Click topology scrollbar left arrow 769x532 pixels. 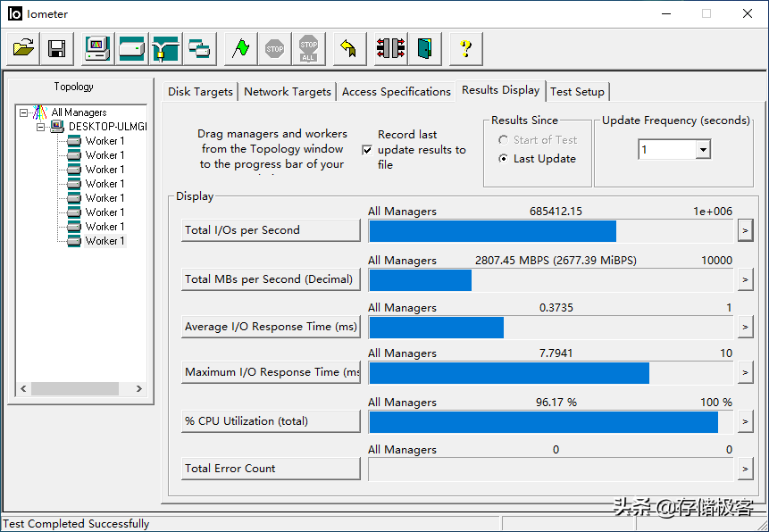23,388
